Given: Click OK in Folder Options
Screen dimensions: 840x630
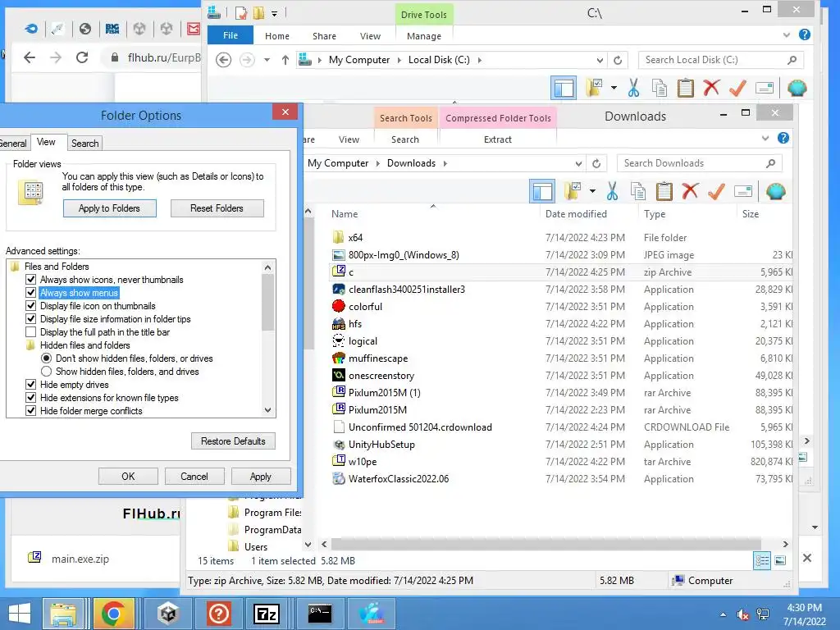Looking at the screenshot, I should click(128, 477).
